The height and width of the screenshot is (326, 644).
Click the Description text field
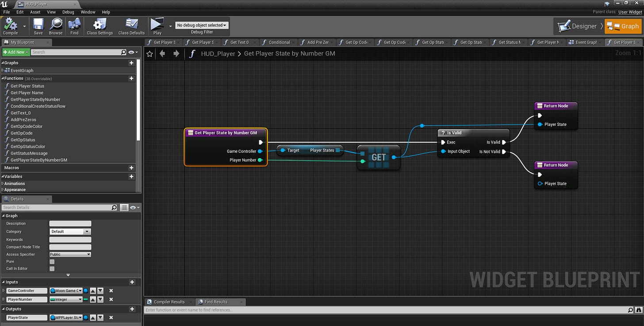coord(70,224)
